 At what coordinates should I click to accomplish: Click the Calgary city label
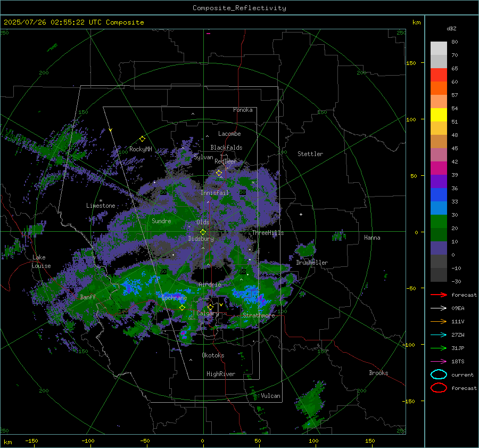pos(208,313)
